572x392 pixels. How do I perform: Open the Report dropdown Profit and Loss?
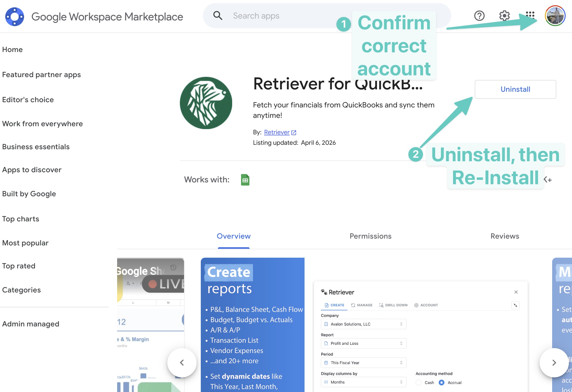pyautogui.click(x=363, y=343)
